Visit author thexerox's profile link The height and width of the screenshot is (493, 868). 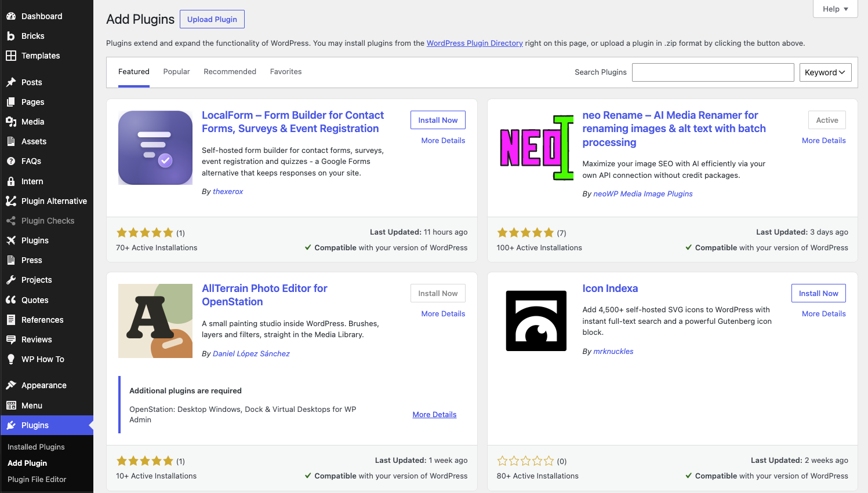(x=228, y=192)
